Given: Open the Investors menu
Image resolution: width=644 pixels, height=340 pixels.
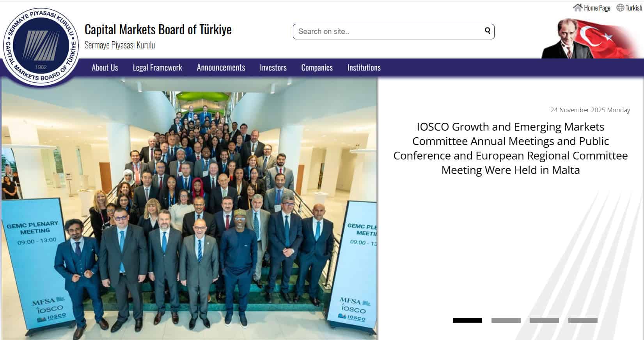Looking at the screenshot, I should click(273, 67).
